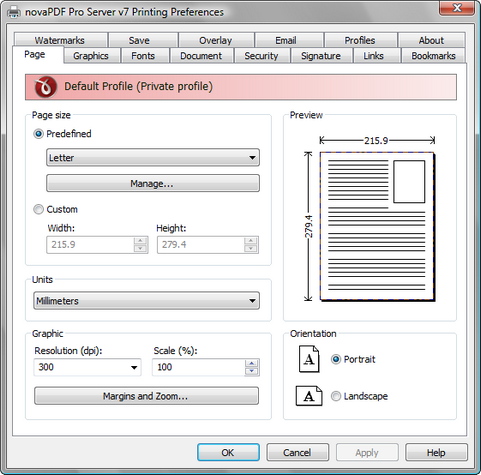Click the Apply button
The image size is (481, 475).
367,452
